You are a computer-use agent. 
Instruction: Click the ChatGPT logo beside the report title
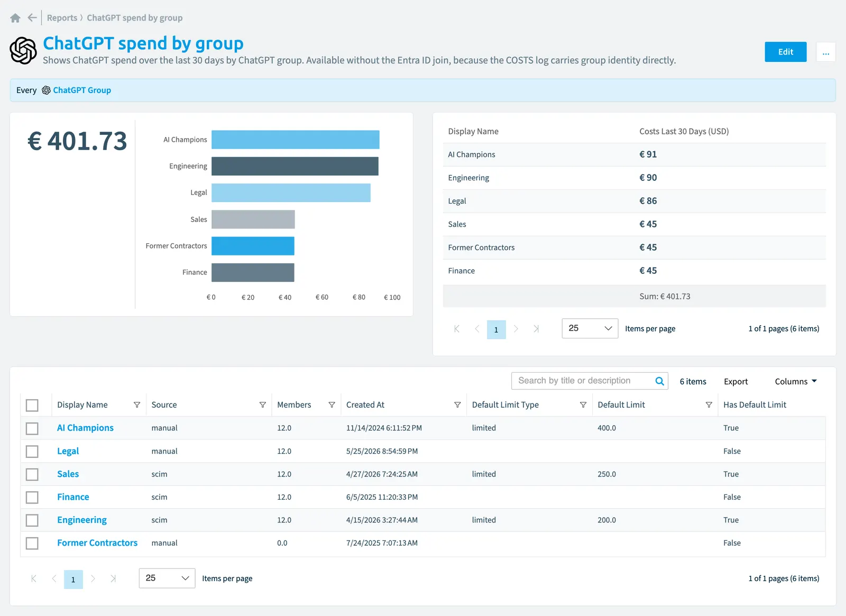23,51
